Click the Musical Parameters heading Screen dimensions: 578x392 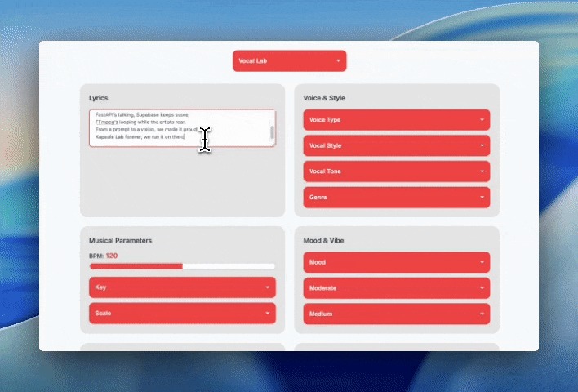pyautogui.click(x=120, y=240)
